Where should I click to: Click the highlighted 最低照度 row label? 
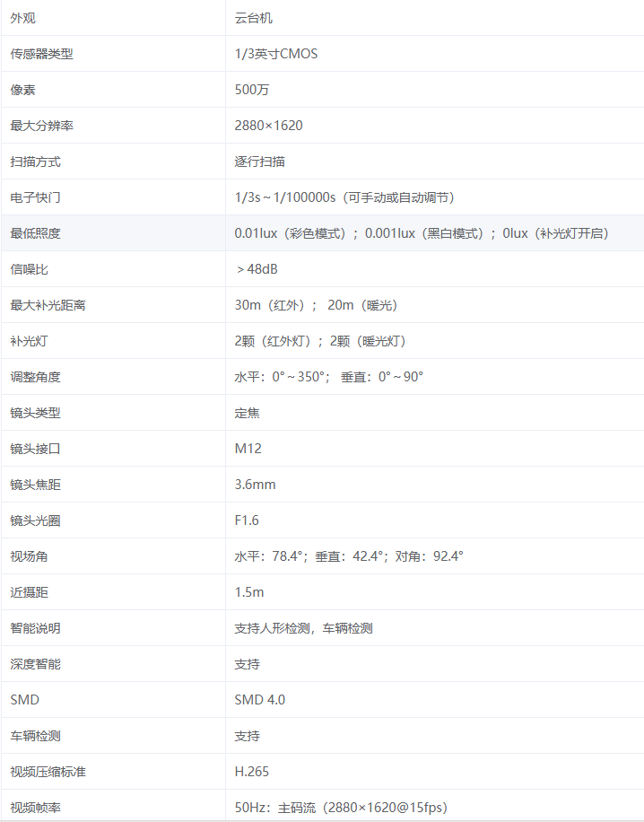[36, 233]
